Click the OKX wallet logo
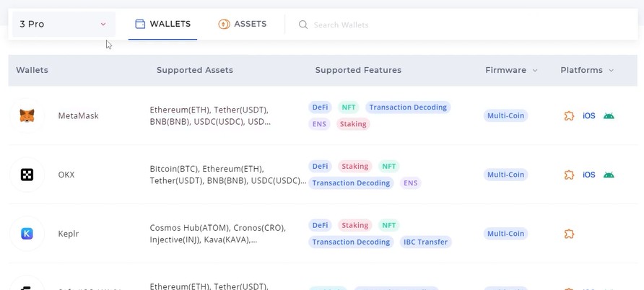644x290 pixels. [27, 175]
